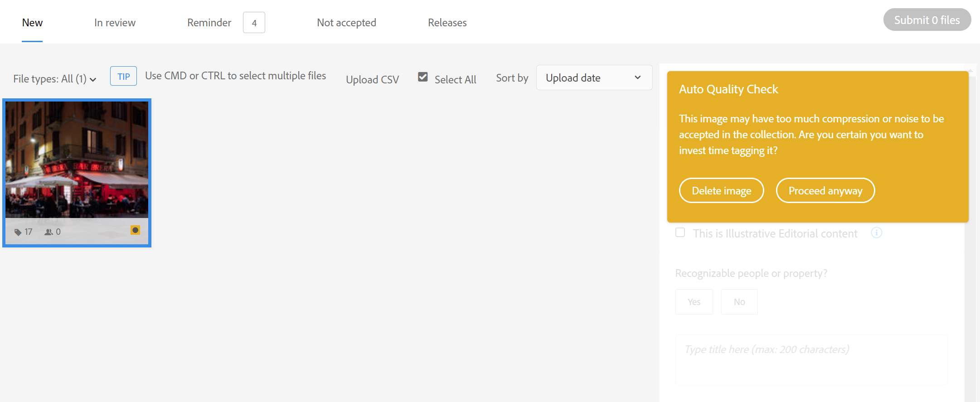Click the TIP badge

[123, 76]
